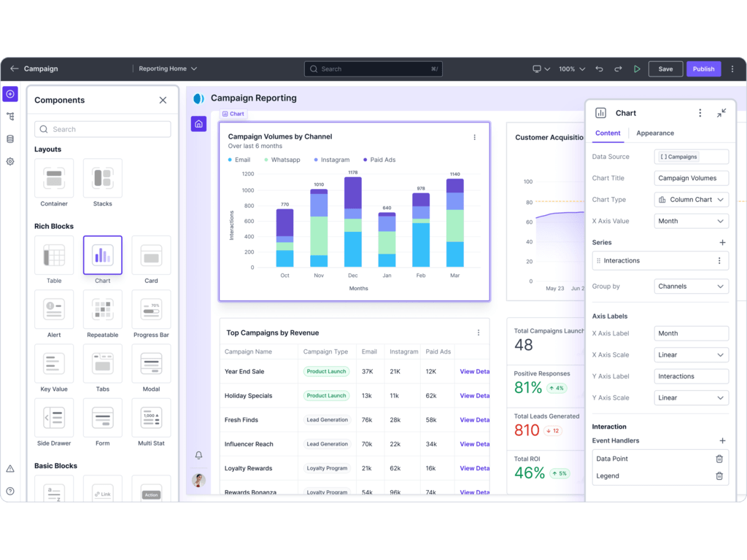
Task: Add a new series with plus icon
Action: point(722,242)
